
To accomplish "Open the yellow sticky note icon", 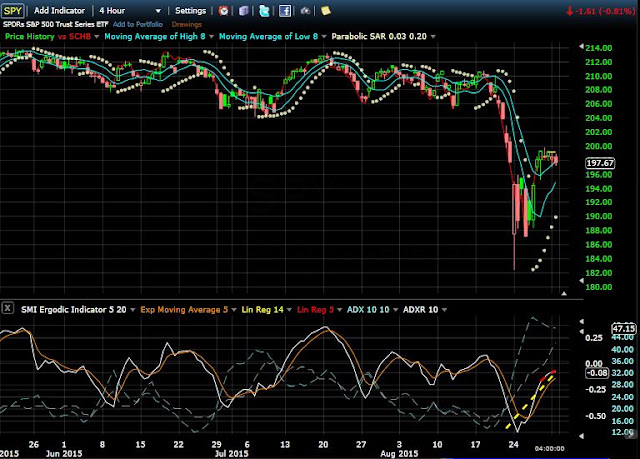I will (326, 11).
